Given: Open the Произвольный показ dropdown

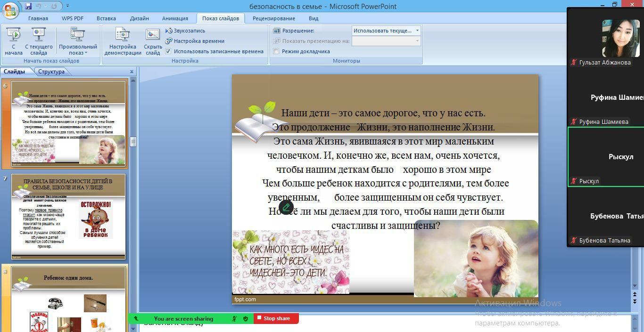Looking at the screenshot, I should (78, 41).
